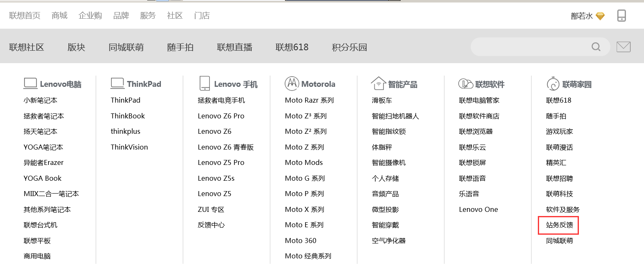Switch to the 版块 tab
The image size is (644, 275).
76,47
